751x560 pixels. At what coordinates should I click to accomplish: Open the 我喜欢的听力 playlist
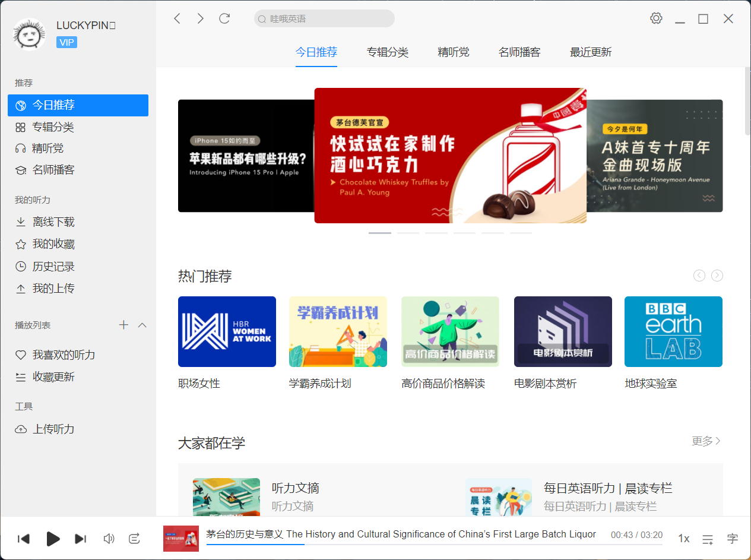tap(78, 355)
